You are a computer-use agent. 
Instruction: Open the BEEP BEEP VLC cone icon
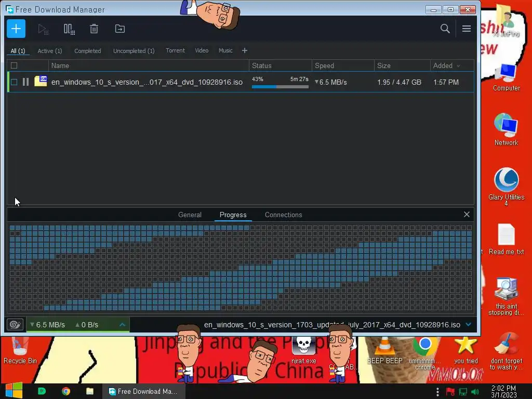pos(385,350)
